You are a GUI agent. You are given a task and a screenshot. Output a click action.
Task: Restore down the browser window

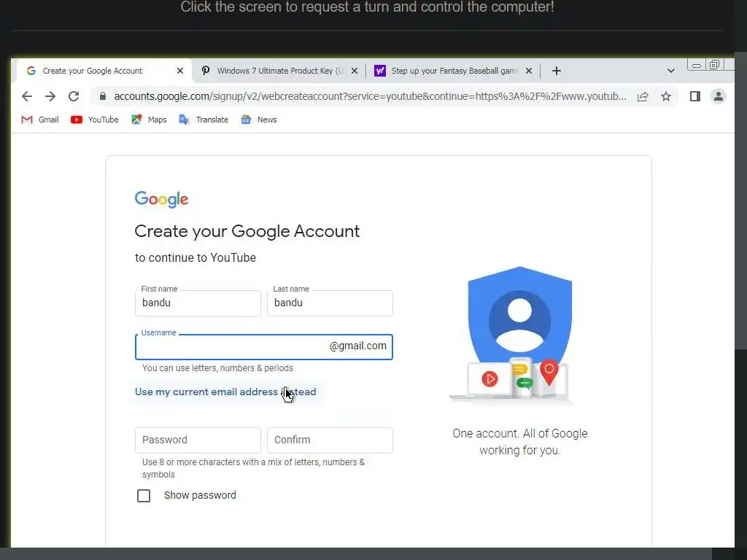pos(714,65)
